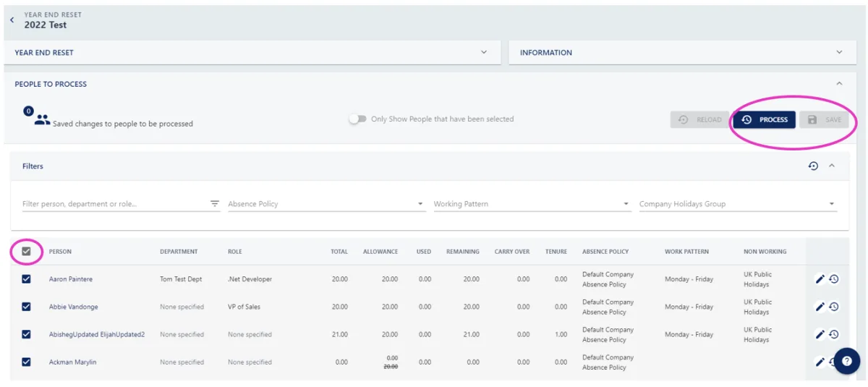Viewport: 868px width, 387px height.
Task: Collapse the Filters panel chevron
Action: tap(832, 166)
